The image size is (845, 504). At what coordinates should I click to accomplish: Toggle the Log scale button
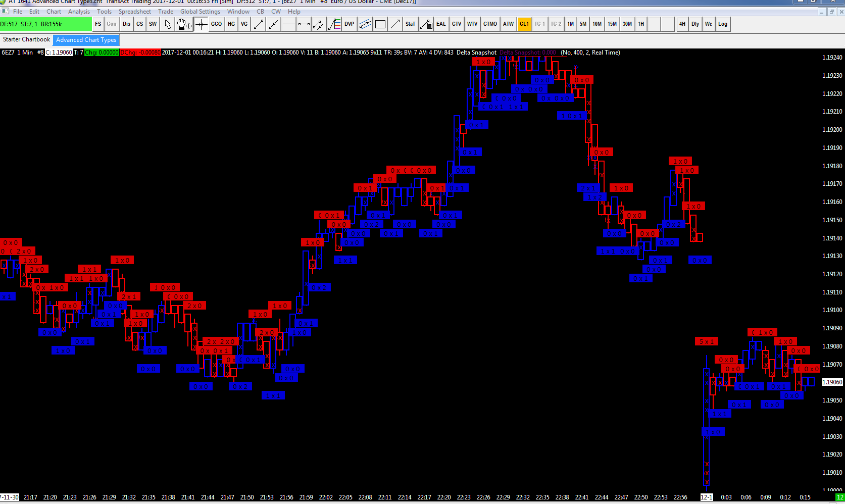point(723,24)
